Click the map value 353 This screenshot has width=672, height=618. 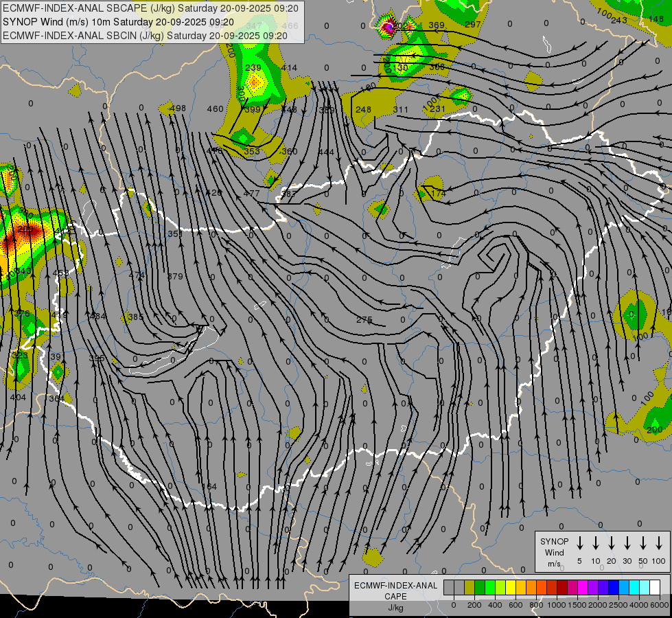[x=252, y=151]
